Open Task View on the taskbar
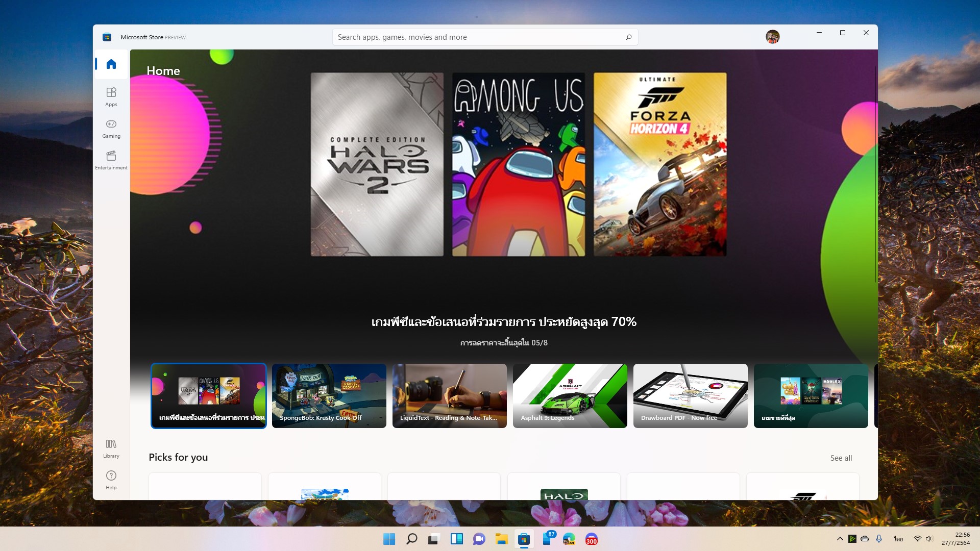This screenshot has width=980, height=551. click(434, 539)
